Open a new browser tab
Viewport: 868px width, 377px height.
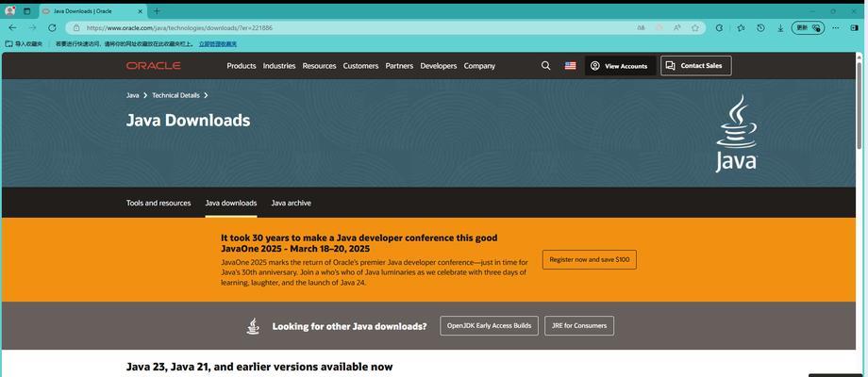click(x=157, y=11)
